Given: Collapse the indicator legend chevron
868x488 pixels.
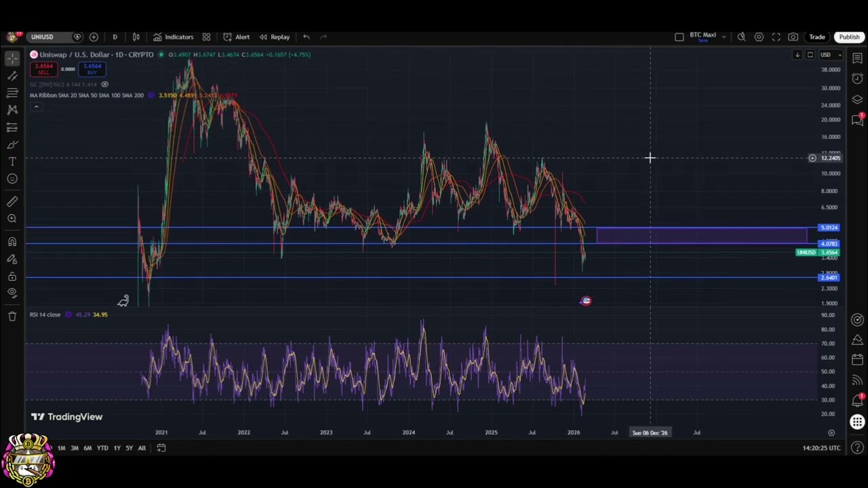Looking at the screenshot, I should (36, 106).
